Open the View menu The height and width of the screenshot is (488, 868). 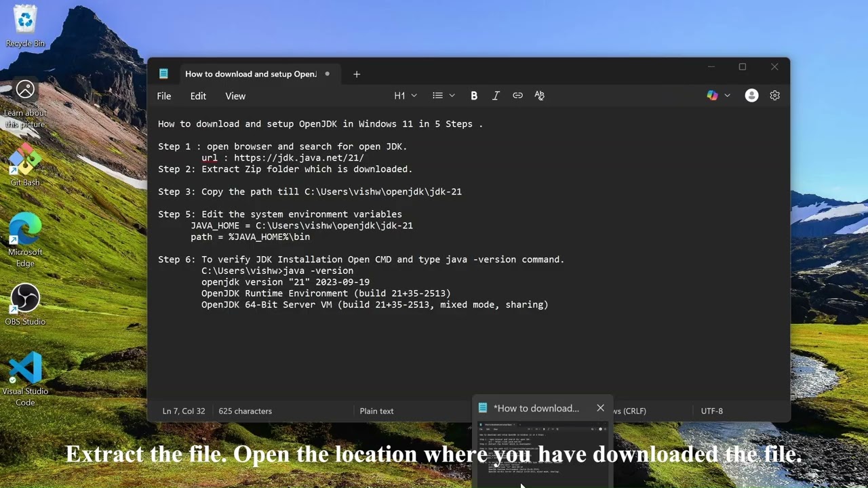point(235,96)
